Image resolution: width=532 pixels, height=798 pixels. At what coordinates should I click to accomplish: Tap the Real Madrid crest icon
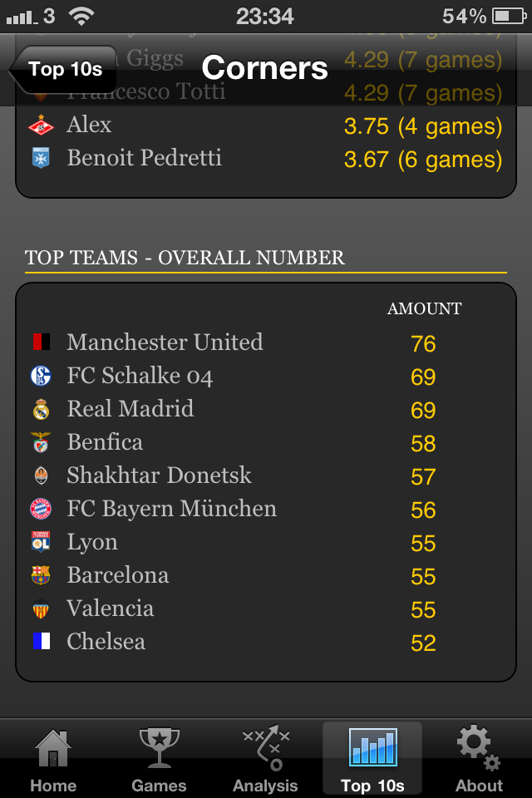41,409
